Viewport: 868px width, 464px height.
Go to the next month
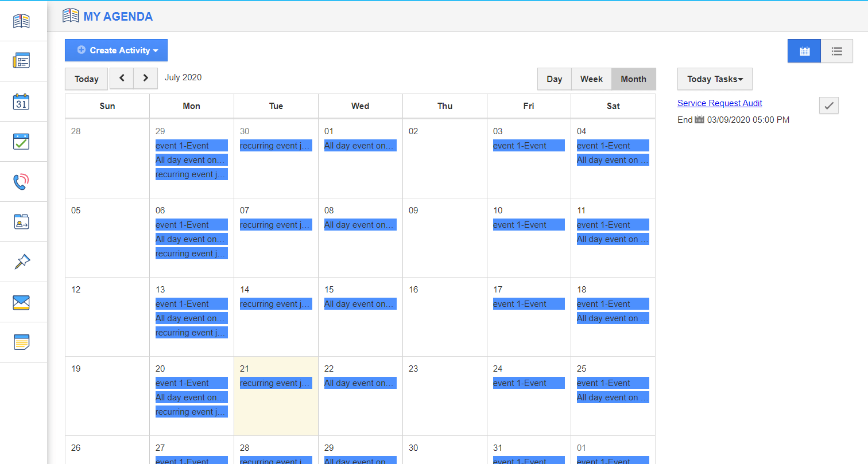click(x=146, y=78)
